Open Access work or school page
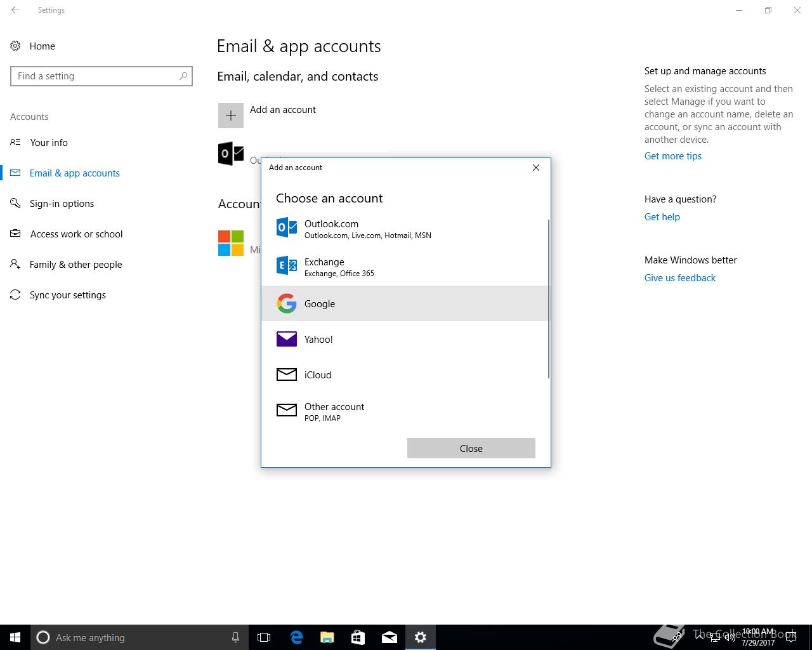Viewport: 812px width, 650px height. (67, 234)
